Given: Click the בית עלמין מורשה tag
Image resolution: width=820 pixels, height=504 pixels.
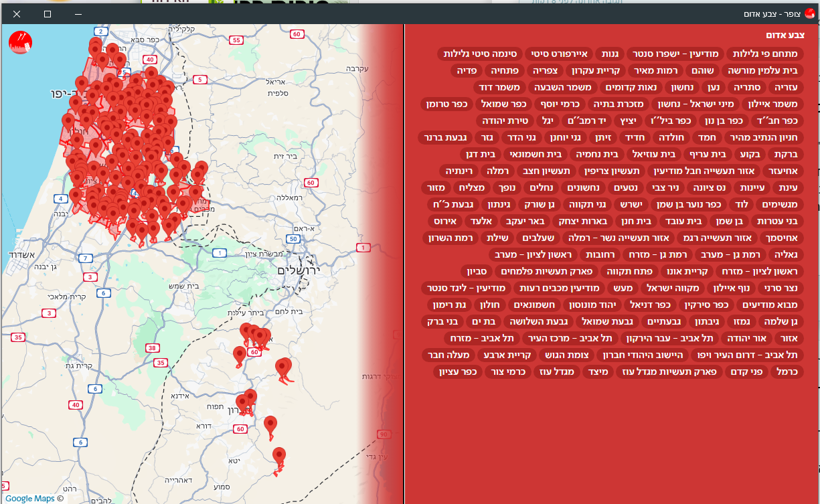Looking at the screenshot, I should [x=764, y=70].
